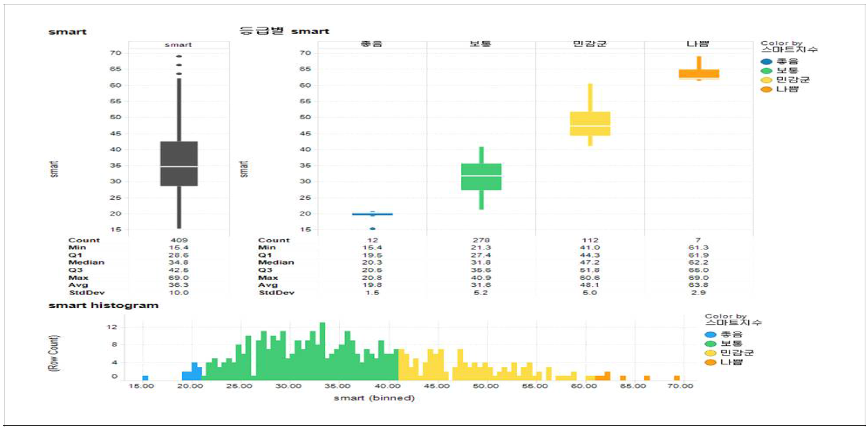Click the 'smart (binned)' axis label

[374, 398]
